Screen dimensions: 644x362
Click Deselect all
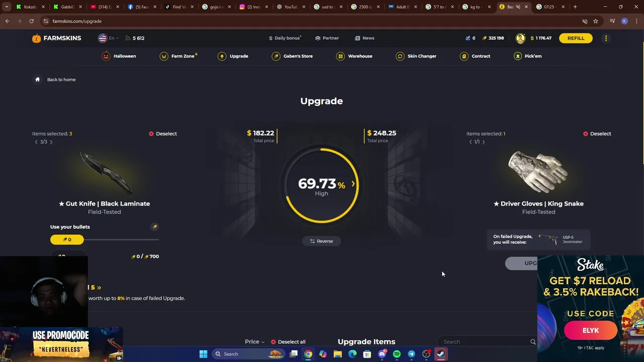tap(288, 342)
